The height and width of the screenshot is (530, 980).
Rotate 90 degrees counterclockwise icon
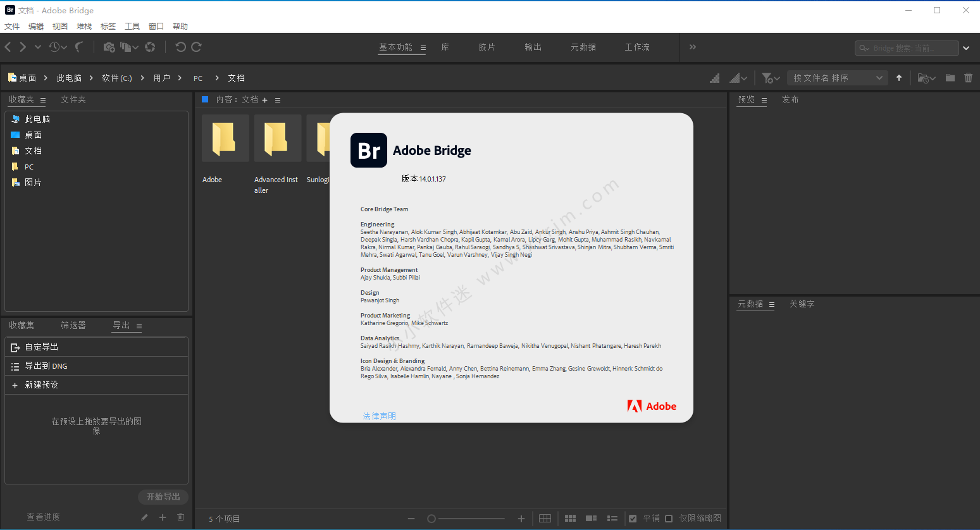[180, 47]
